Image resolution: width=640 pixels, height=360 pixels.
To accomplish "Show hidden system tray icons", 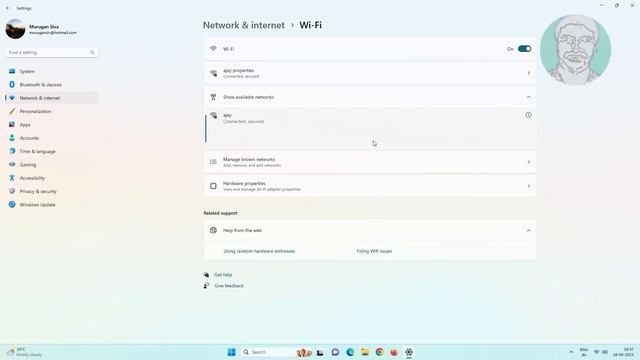I will click(x=571, y=352).
